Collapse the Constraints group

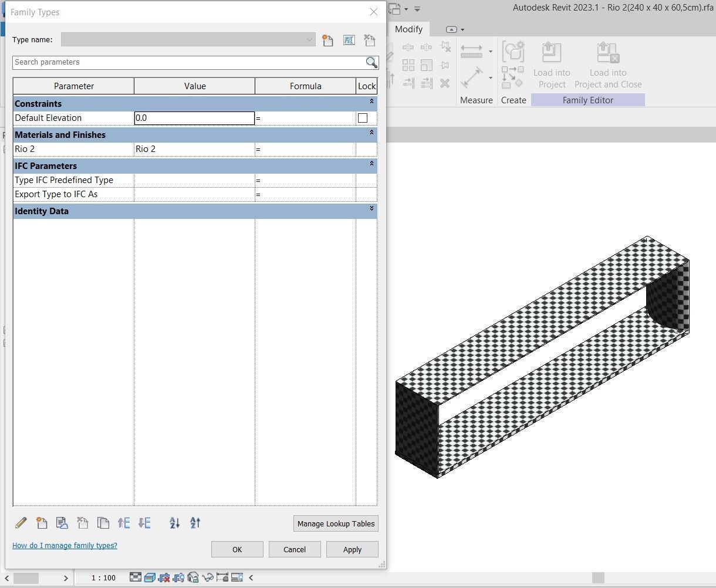[371, 102]
